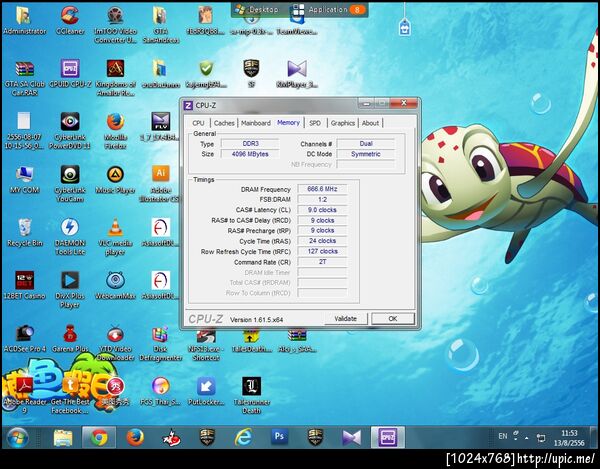This screenshot has width=600, height=469.
Task: Select the Disk Defragmenter icon
Action: point(160,343)
